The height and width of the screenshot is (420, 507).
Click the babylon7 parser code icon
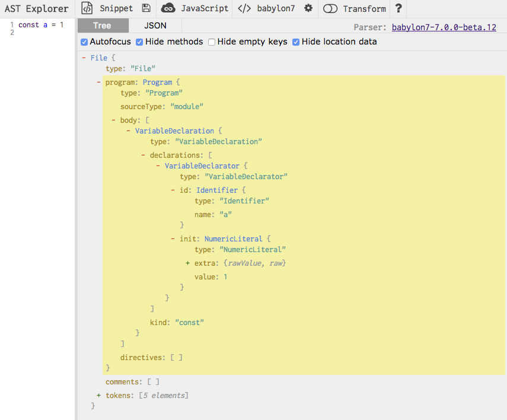pyautogui.click(x=244, y=8)
